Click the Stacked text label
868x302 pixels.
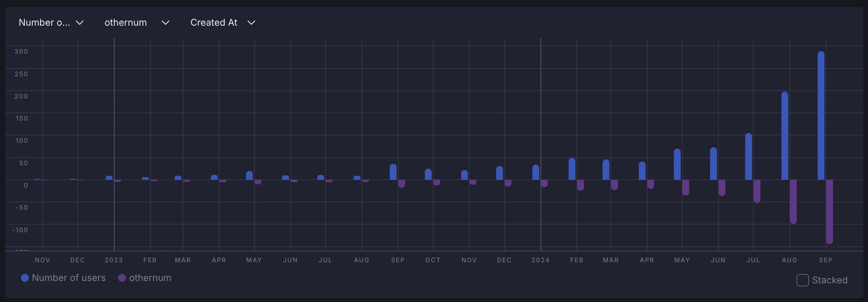coord(830,280)
